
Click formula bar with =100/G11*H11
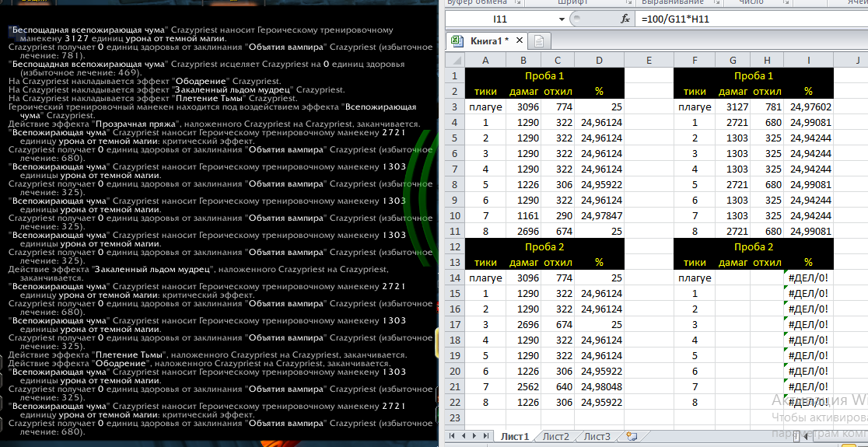pyautogui.click(x=752, y=19)
